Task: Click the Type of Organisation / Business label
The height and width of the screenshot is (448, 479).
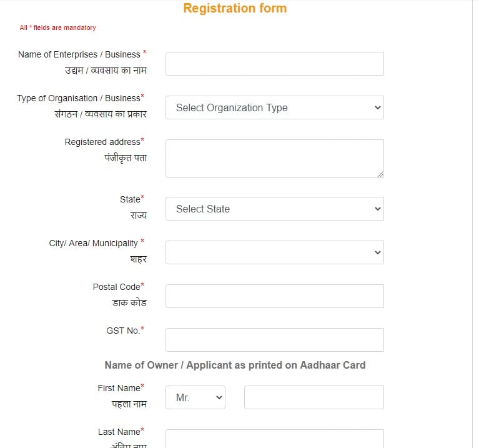Action: pyautogui.click(x=79, y=98)
